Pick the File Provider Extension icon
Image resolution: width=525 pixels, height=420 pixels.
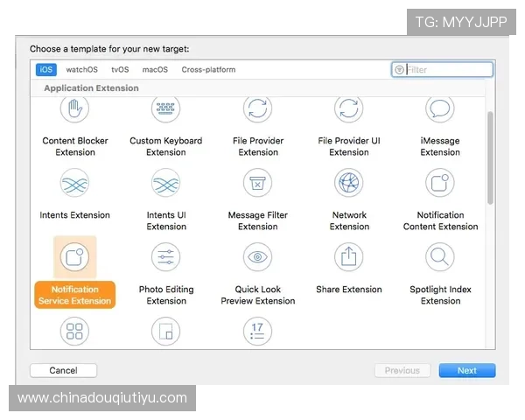tap(258, 109)
